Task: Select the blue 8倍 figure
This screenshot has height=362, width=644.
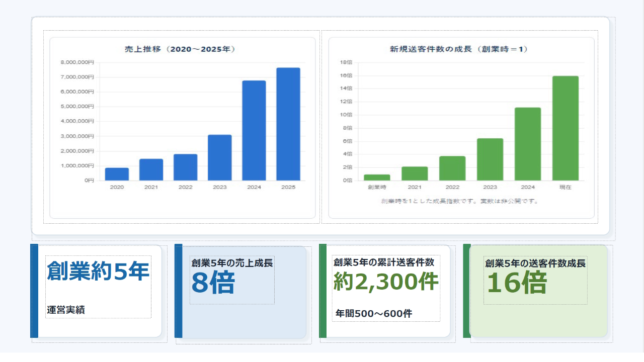Action: tap(213, 283)
